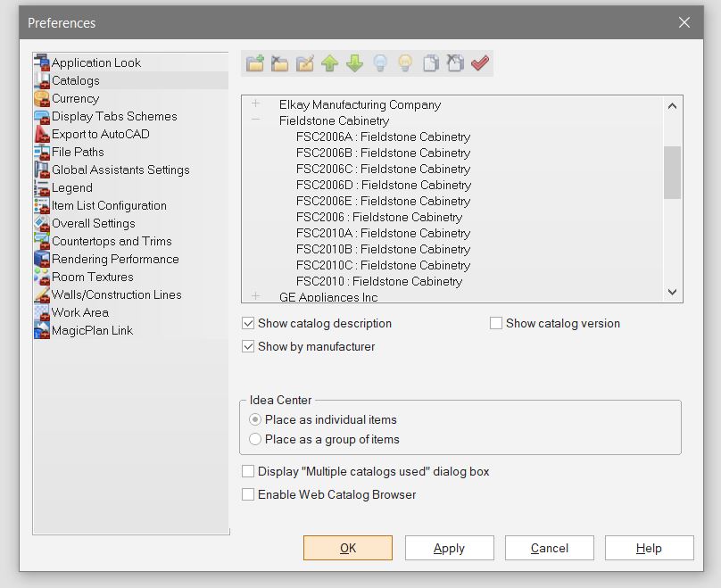The image size is (721, 588).
Task: Confirm preferences with OK button
Action: pyautogui.click(x=348, y=548)
